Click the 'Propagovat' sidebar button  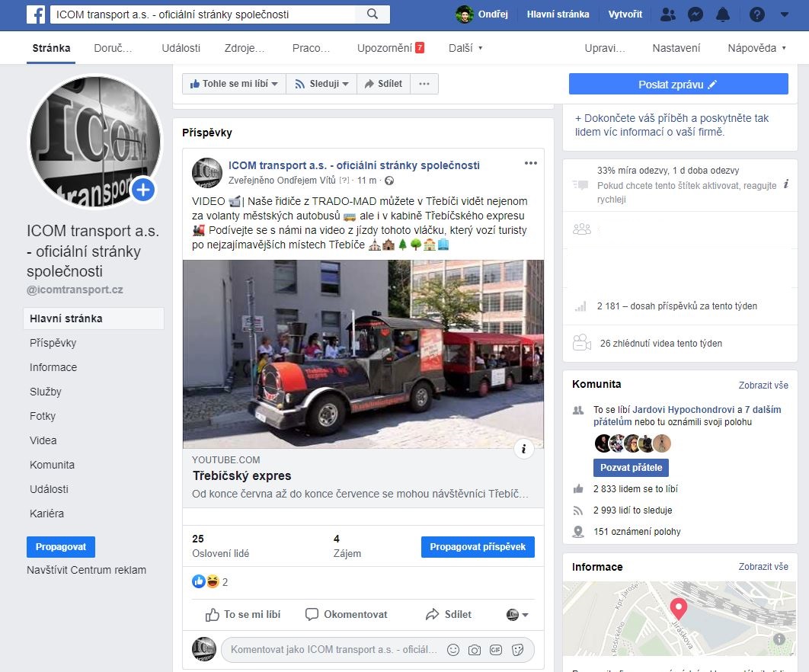[x=61, y=547]
